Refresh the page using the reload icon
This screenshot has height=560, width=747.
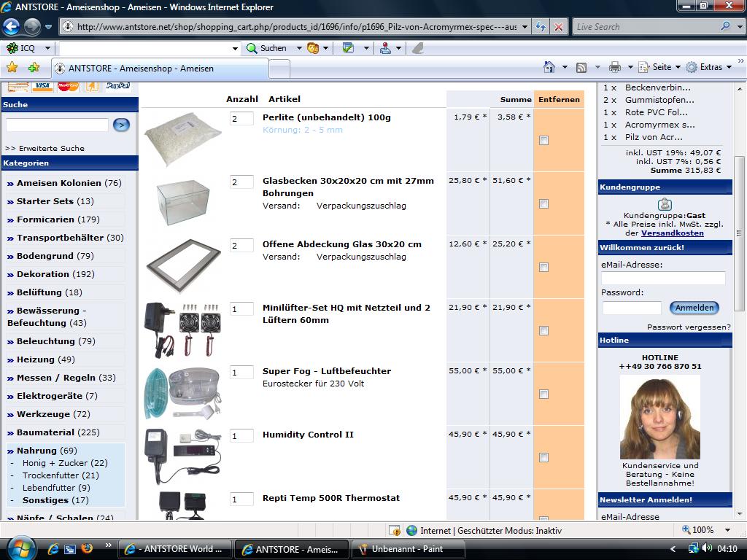point(541,27)
